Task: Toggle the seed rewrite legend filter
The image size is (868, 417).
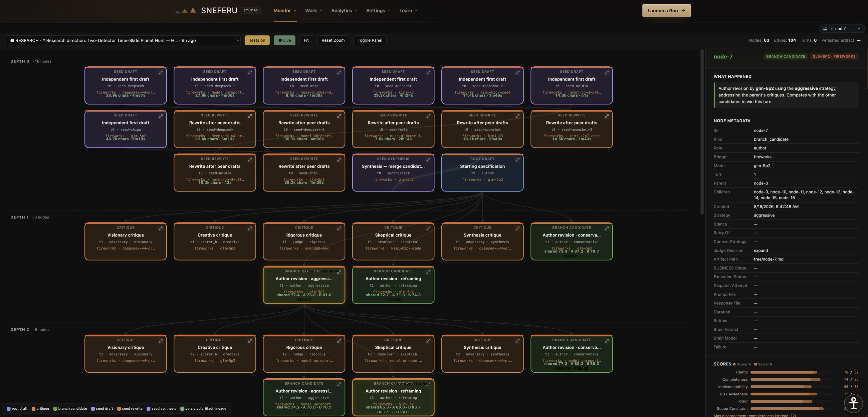Action: (x=130, y=409)
